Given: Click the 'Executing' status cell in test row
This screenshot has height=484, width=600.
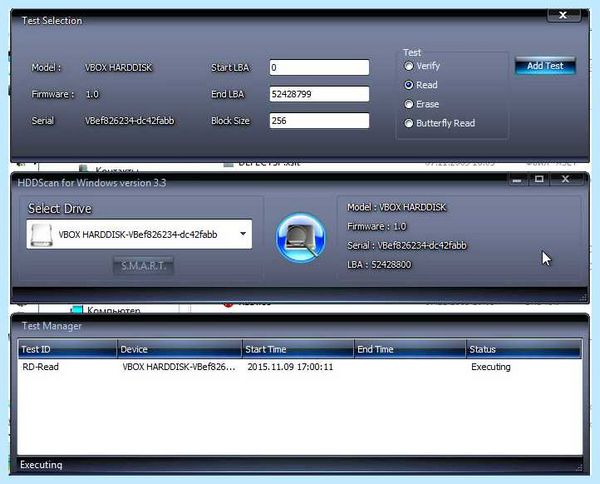Looking at the screenshot, I should (x=491, y=367).
